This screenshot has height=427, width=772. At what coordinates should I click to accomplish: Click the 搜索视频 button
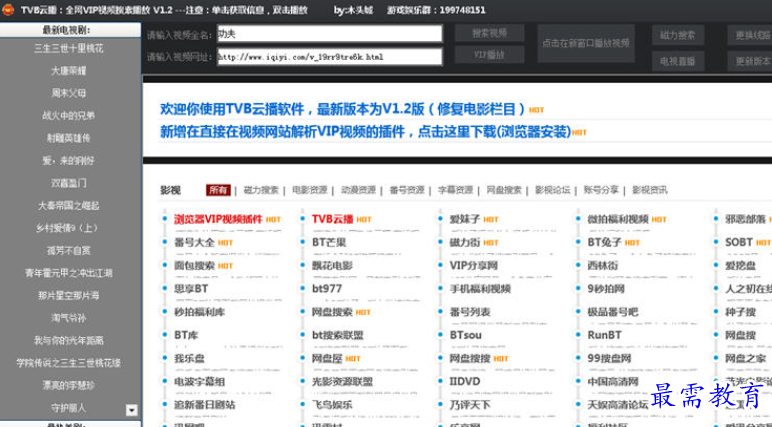(x=489, y=33)
